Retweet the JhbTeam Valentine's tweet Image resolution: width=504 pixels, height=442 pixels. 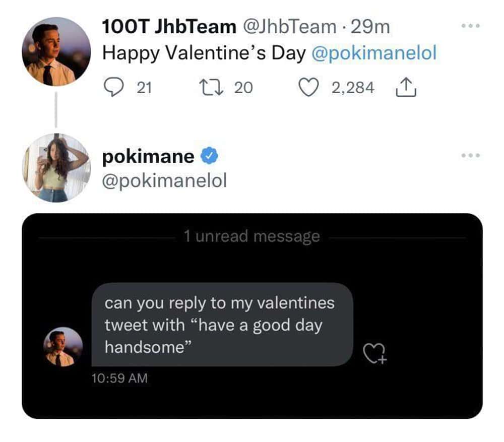pos(209,88)
